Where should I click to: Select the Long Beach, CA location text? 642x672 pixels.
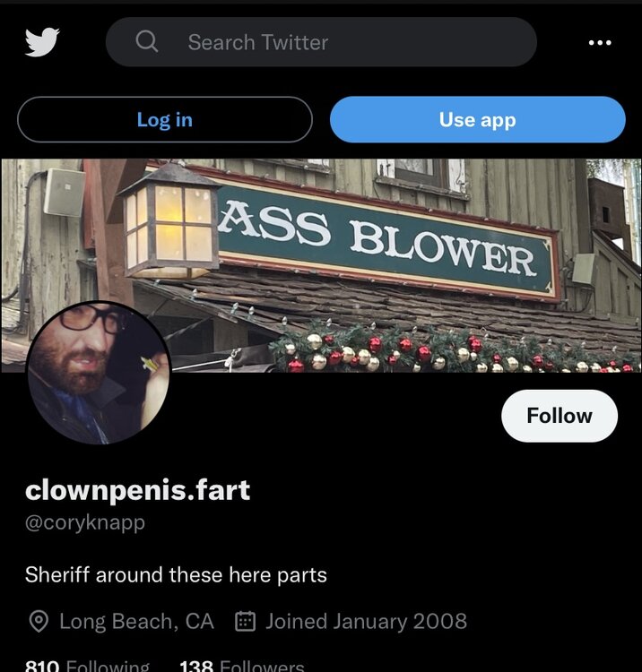point(136,621)
